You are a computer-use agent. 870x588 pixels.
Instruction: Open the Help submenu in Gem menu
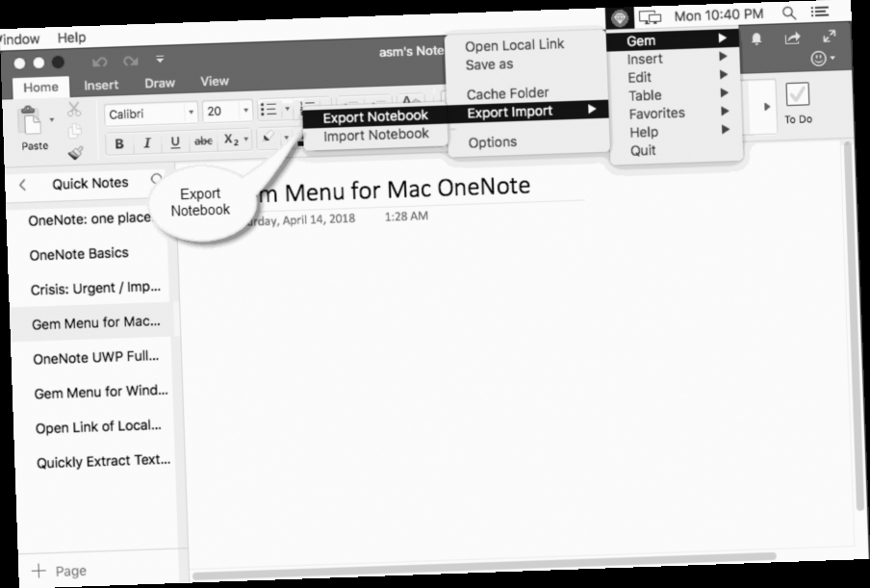click(677, 132)
